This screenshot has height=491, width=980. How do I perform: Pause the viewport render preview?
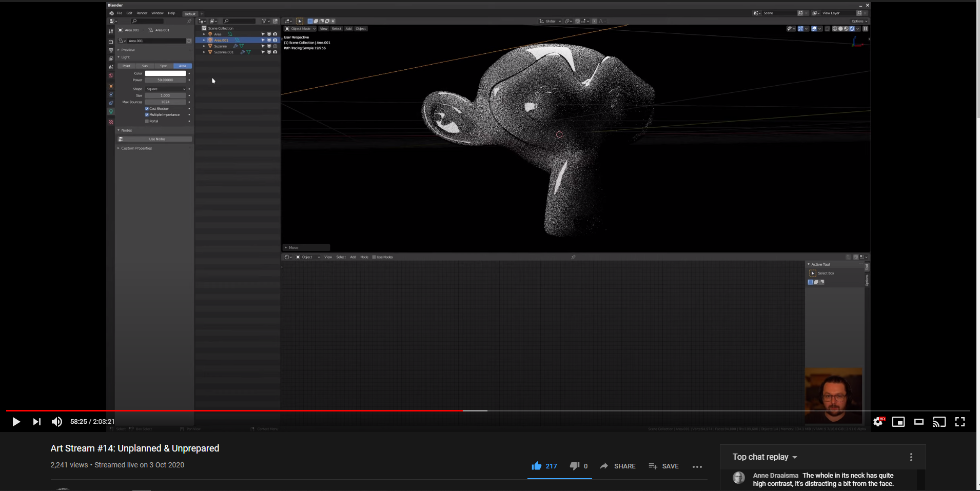(865, 29)
